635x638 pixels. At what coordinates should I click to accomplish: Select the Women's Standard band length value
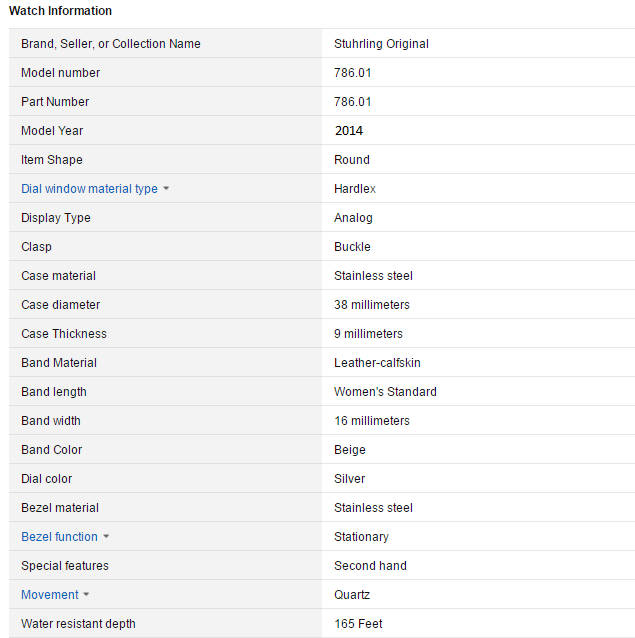[x=385, y=392]
